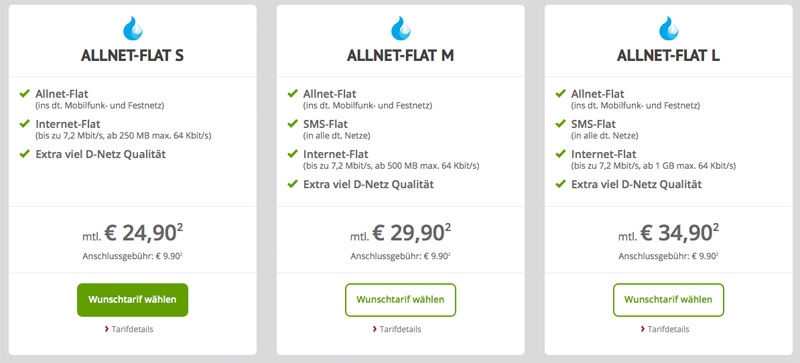Click the checkmark beside Extra viel D-Netz Qualität in Flat L
Screen dimensions: 800x363
(560, 184)
